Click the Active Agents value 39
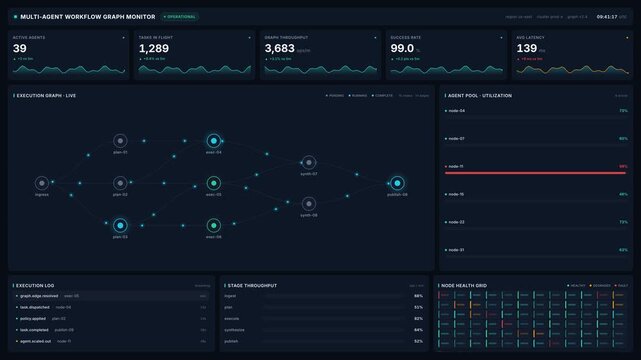641x360 pixels. coord(20,49)
